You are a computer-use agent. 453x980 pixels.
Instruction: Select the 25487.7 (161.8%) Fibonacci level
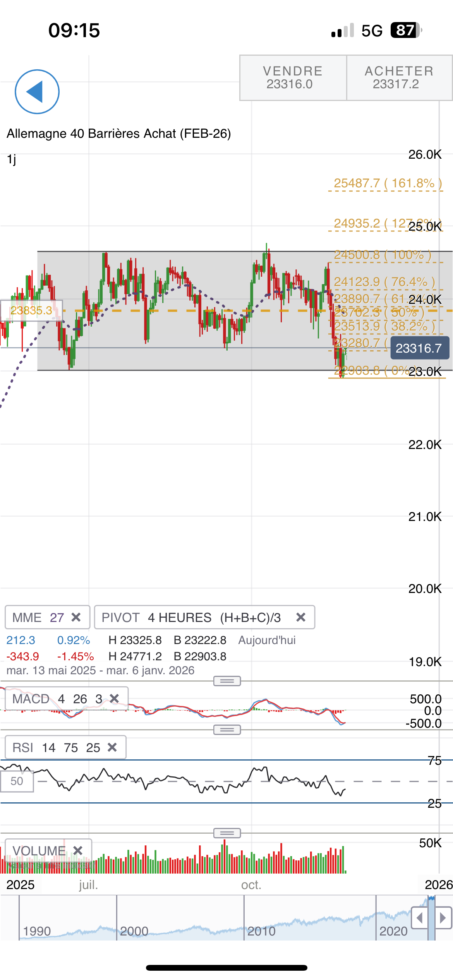click(388, 183)
